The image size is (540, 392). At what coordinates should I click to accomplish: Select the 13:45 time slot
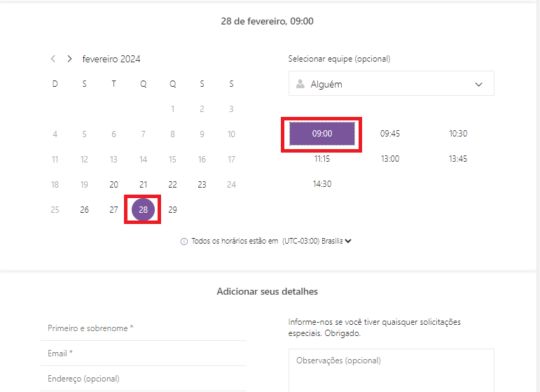coord(458,159)
